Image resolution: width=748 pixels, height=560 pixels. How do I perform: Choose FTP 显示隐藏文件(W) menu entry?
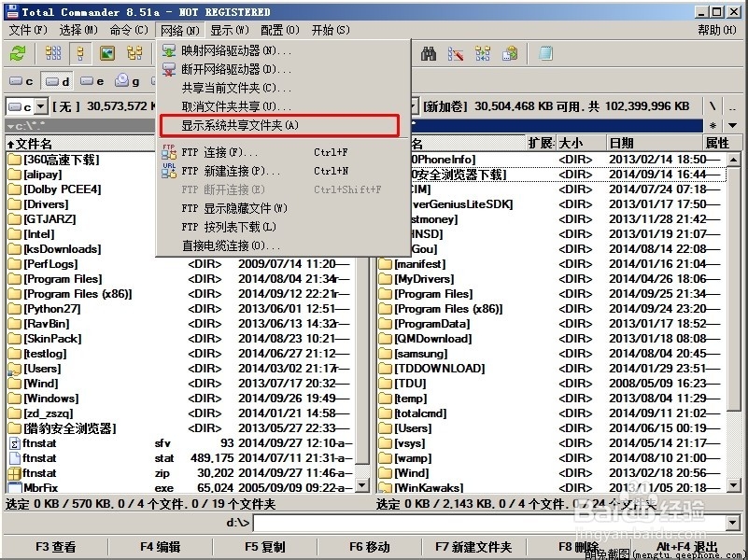[x=283, y=208]
